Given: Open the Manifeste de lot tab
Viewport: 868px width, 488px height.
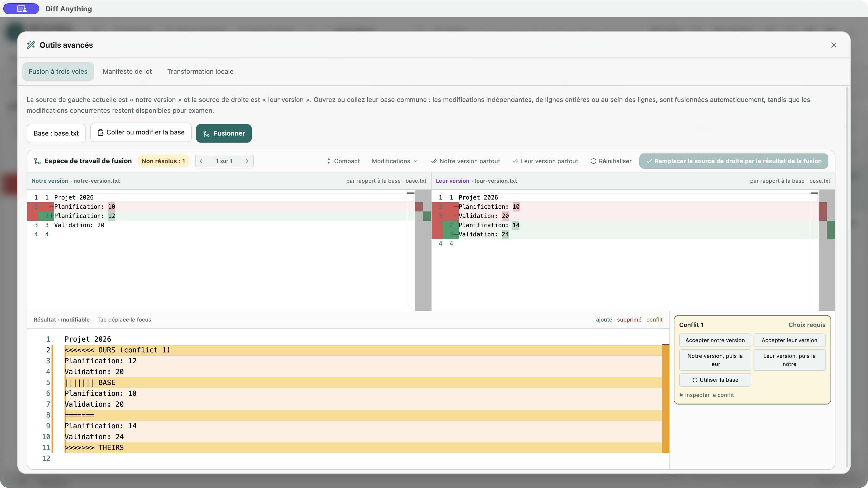Looking at the screenshot, I should point(127,71).
